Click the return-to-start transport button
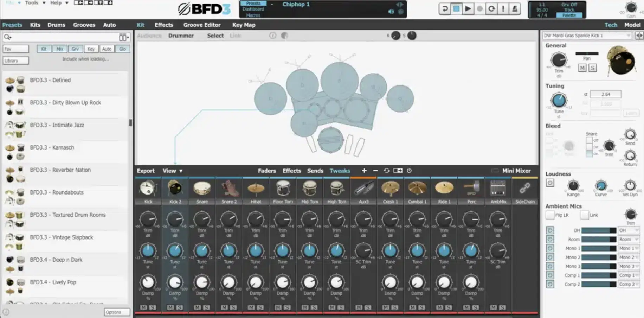 click(x=445, y=9)
